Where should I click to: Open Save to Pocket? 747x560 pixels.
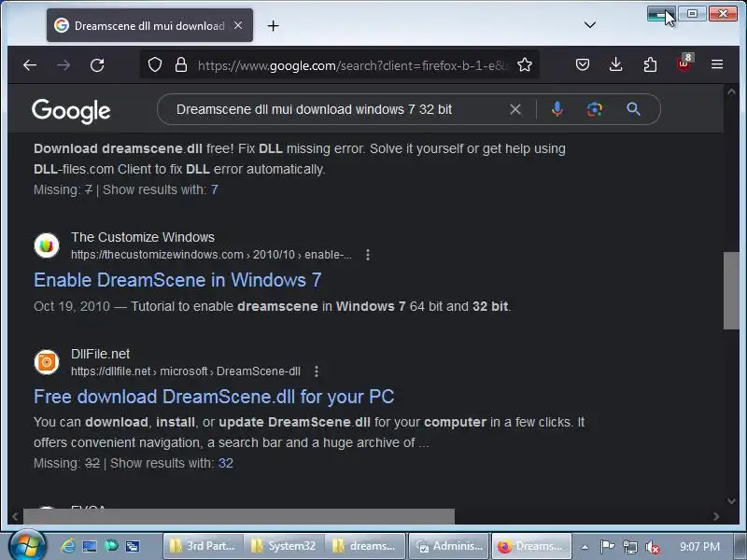coord(582,64)
